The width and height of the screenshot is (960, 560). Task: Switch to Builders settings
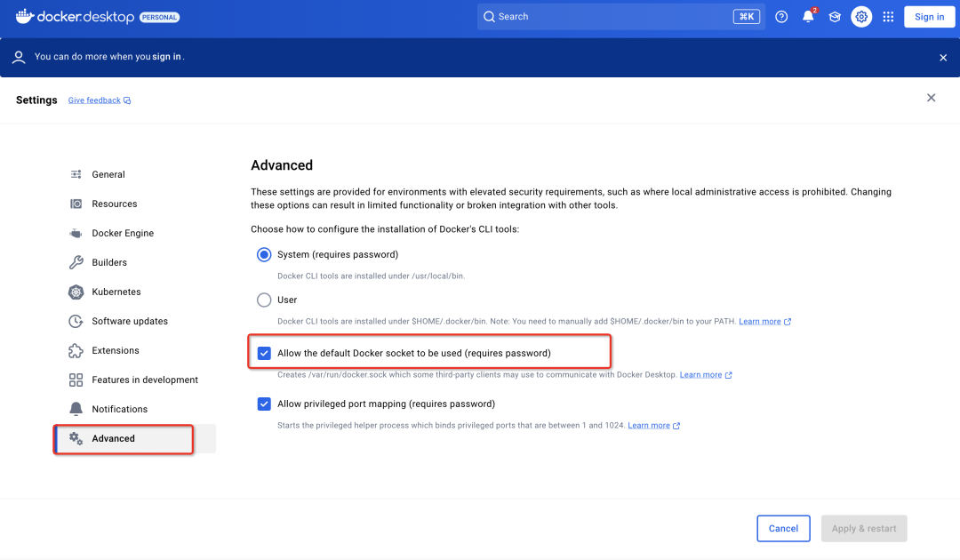[135, 262]
